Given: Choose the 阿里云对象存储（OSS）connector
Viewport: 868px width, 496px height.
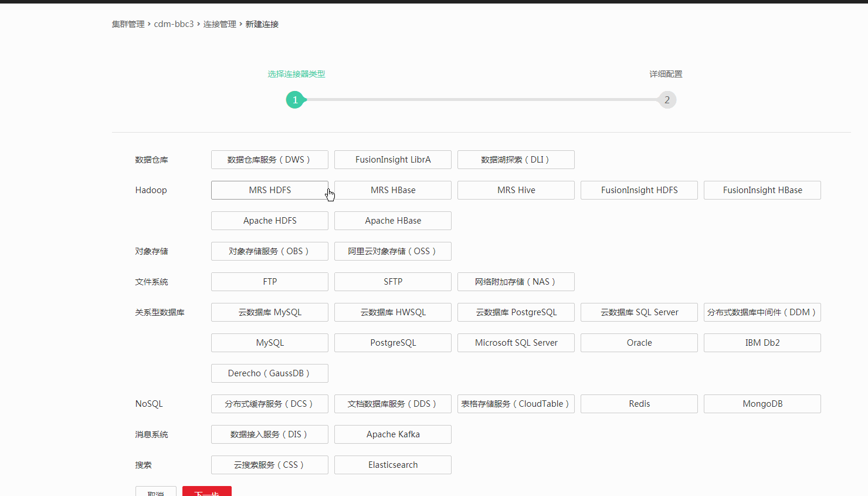Looking at the screenshot, I should tap(393, 251).
